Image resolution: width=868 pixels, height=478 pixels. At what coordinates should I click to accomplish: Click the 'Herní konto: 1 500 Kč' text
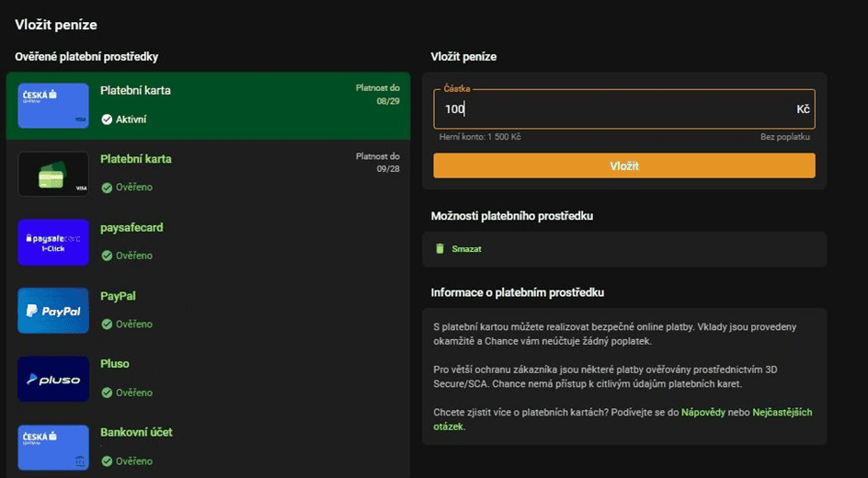pyautogui.click(x=480, y=137)
